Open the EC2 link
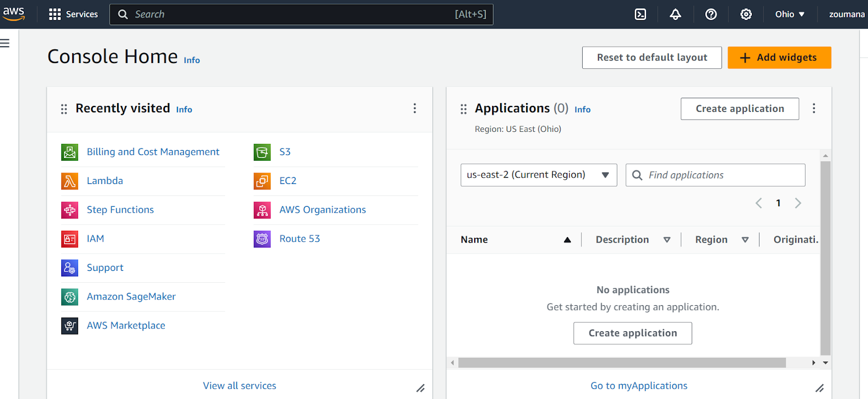Screen dimensions: 868x399 (288, 181)
